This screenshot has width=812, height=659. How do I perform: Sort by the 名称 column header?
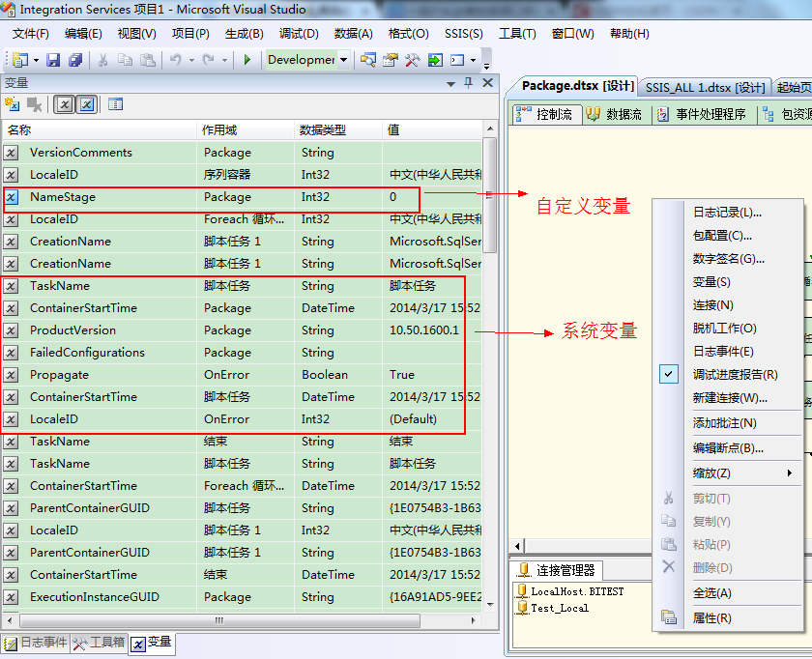100,129
